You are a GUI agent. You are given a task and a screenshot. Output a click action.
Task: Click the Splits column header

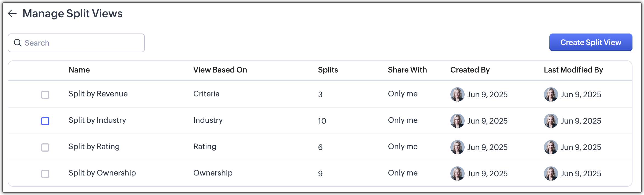[x=328, y=70]
